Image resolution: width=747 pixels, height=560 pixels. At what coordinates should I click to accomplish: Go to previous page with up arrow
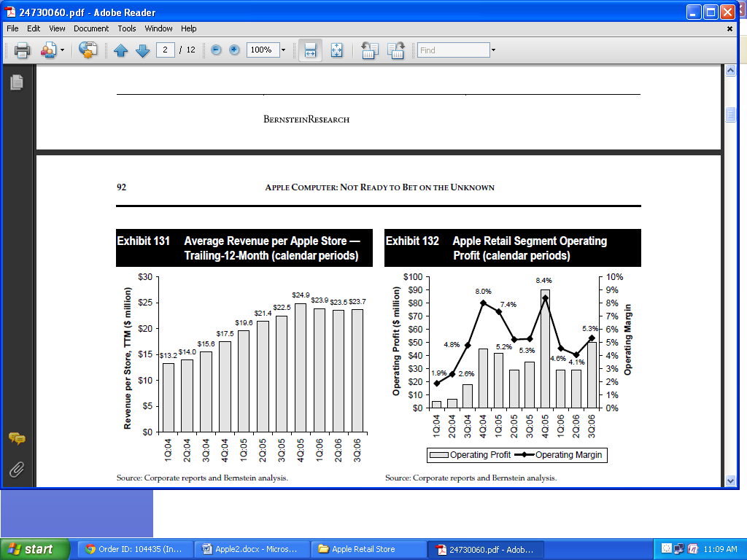120,50
